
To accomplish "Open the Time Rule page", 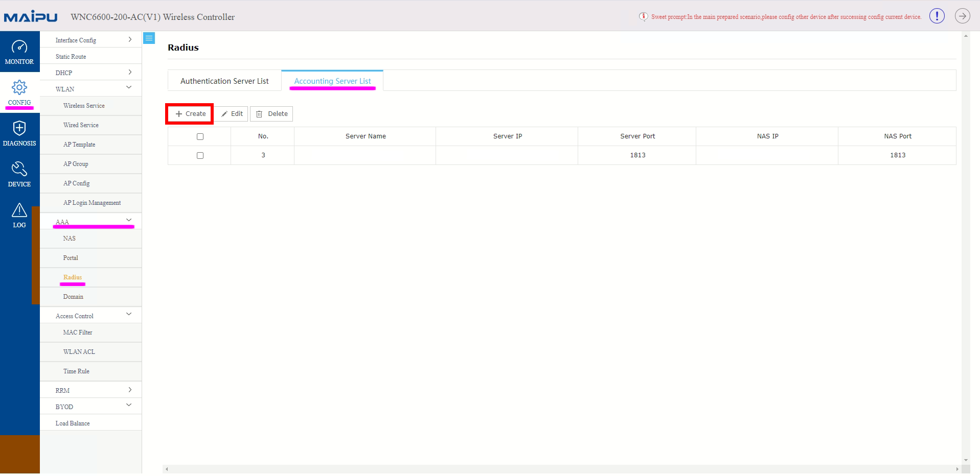I will [x=91, y=371].
